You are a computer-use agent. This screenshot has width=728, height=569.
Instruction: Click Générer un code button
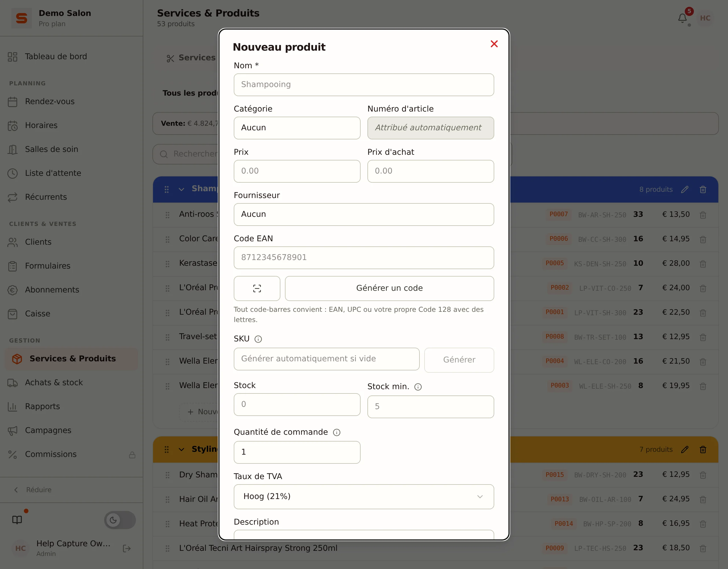389,288
